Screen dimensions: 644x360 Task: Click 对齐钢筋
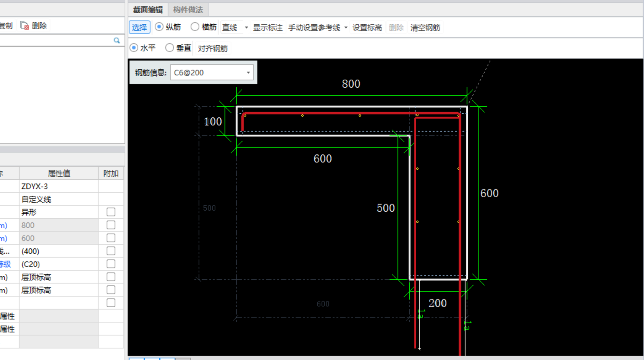tap(213, 49)
